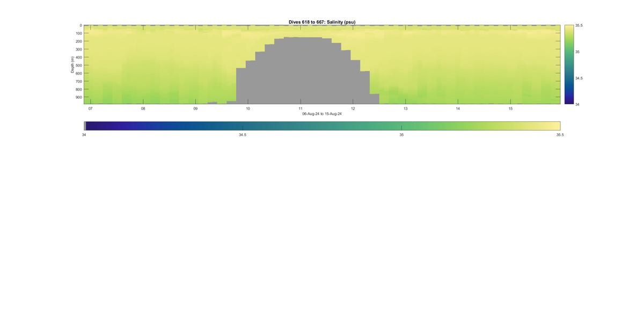
Task: Select the depth tick label '200'
Action: pyautogui.click(x=78, y=41)
